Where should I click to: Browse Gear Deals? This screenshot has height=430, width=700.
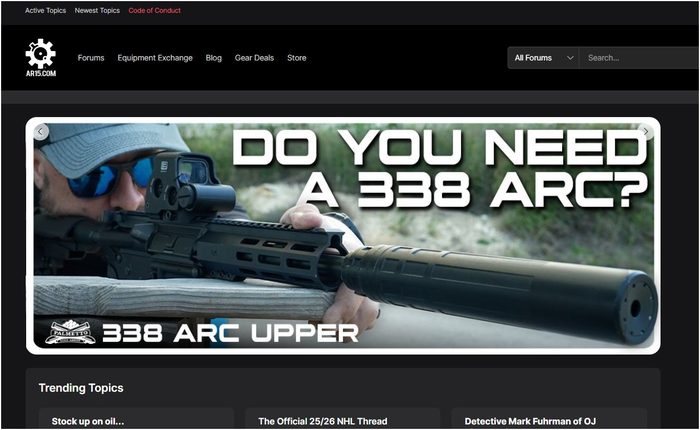254,58
